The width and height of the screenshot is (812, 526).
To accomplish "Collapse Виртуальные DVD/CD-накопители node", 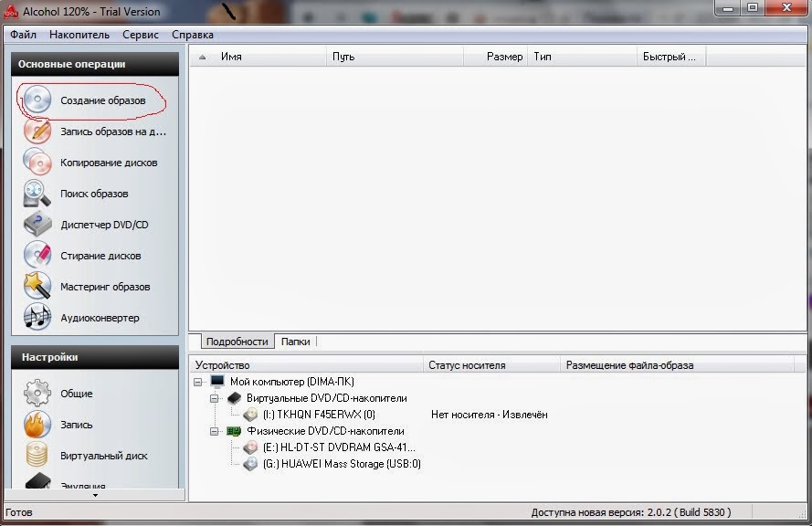I will point(214,399).
